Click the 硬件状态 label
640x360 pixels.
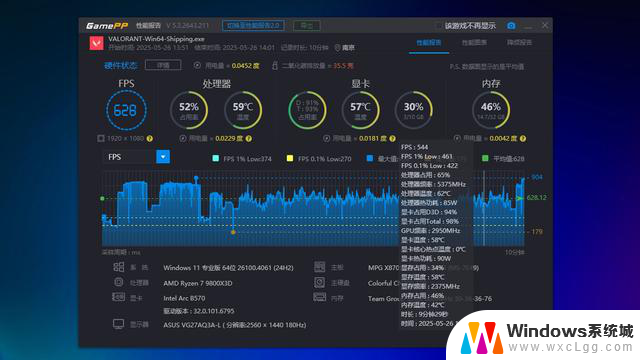pos(121,65)
